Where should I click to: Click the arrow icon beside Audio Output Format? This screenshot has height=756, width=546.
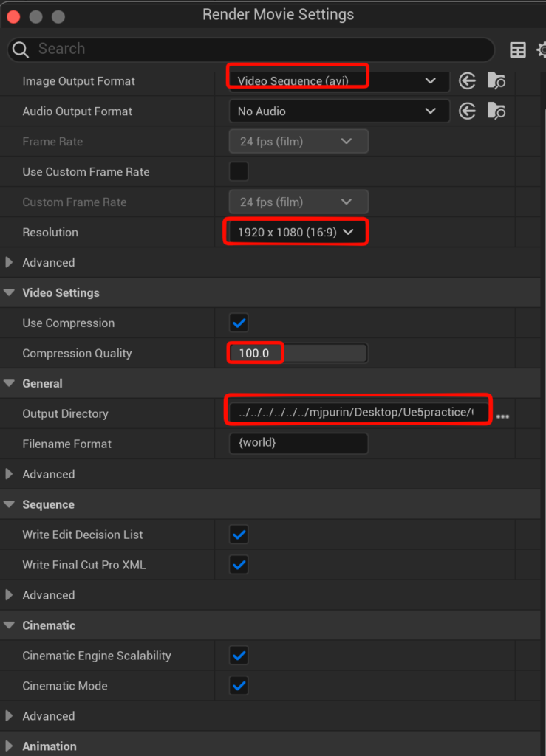click(x=467, y=111)
